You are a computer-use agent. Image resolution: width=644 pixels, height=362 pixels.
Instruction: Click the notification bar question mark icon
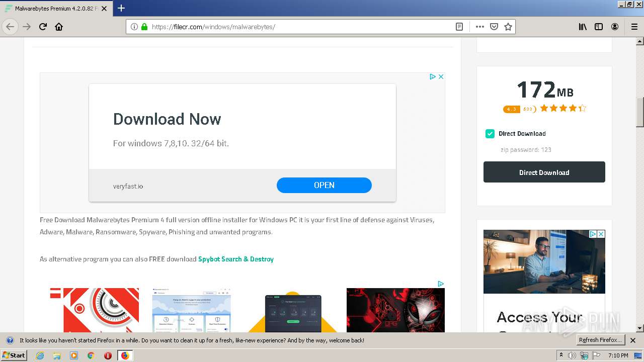point(10,340)
